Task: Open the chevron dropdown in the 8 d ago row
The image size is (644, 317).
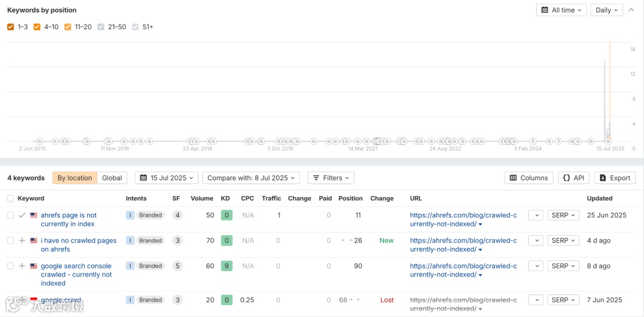Action: click(535, 266)
